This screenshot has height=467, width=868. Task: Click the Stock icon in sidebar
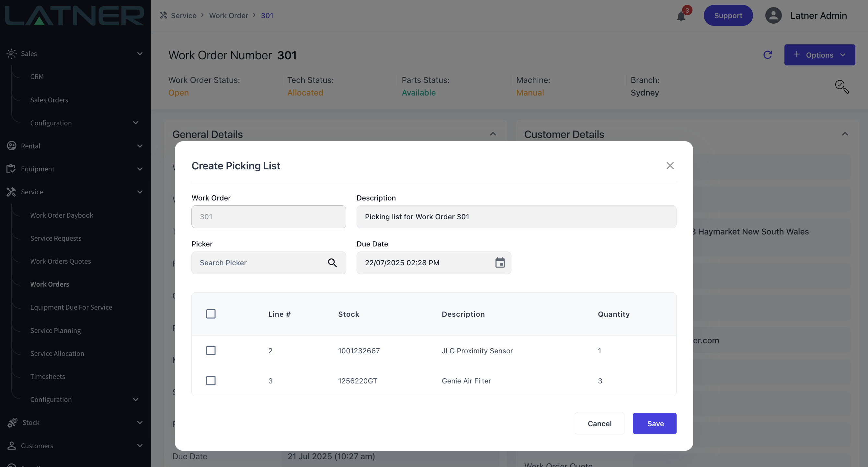click(x=12, y=423)
